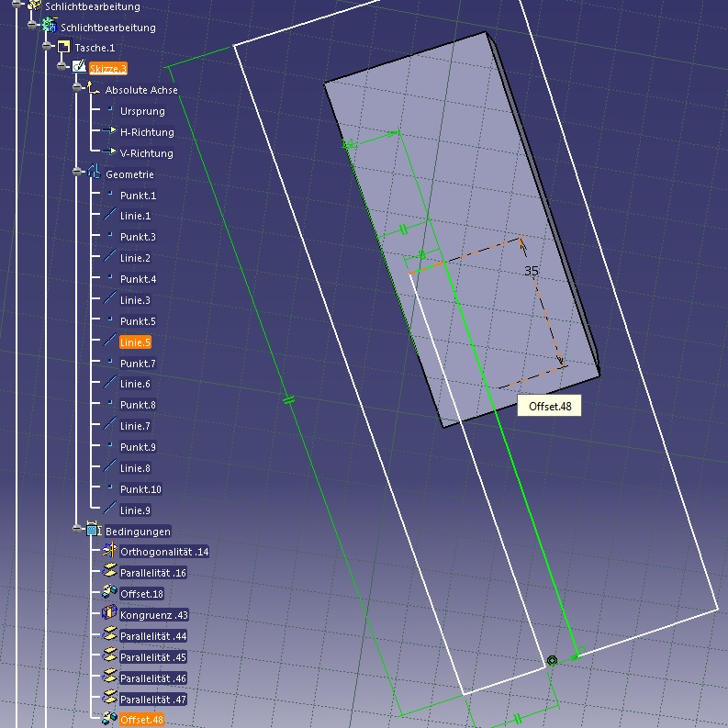Click the parallel symbol on long green dimension line
Viewport: 728px width, 728px height.
289,399
